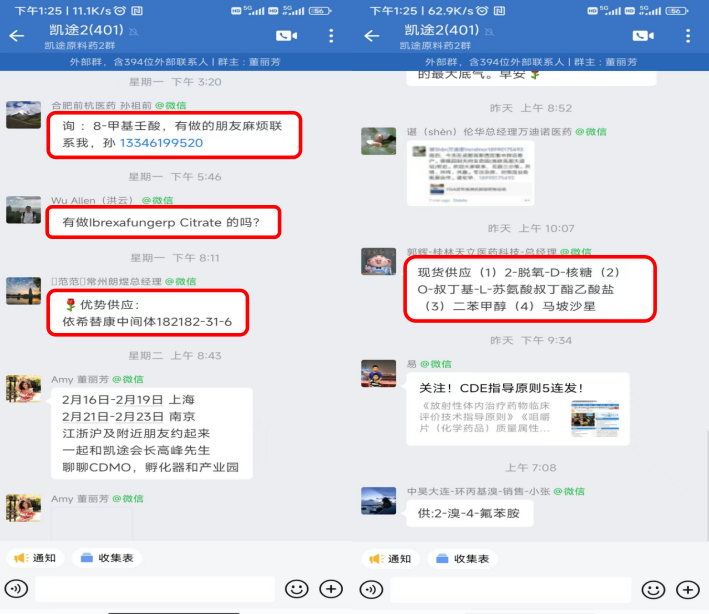Open the three-dot menu in left chat
The width and height of the screenshot is (709, 614).
click(331, 36)
